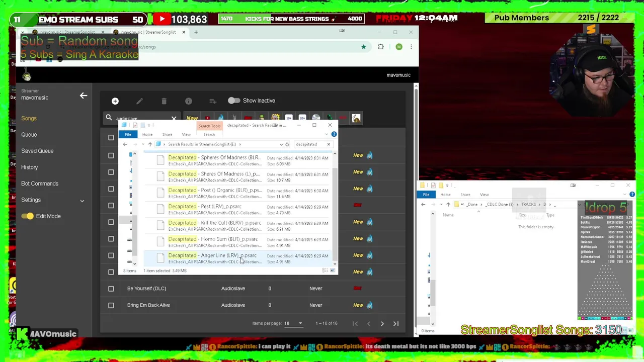Expand the ribbon chevron in search window
The height and width of the screenshot is (362, 644).
pyautogui.click(x=327, y=134)
